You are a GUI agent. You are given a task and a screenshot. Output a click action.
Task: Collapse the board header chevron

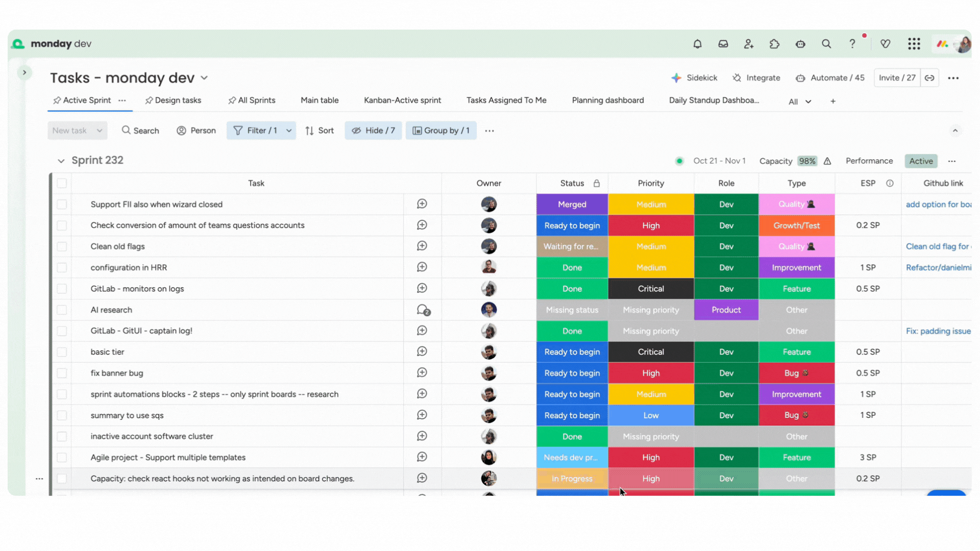click(x=955, y=131)
